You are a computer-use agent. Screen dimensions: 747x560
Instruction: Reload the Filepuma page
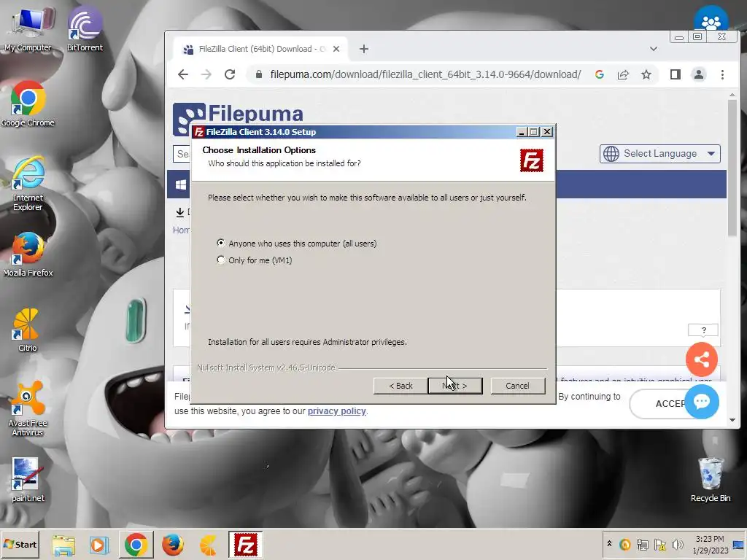tap(230, 74)
